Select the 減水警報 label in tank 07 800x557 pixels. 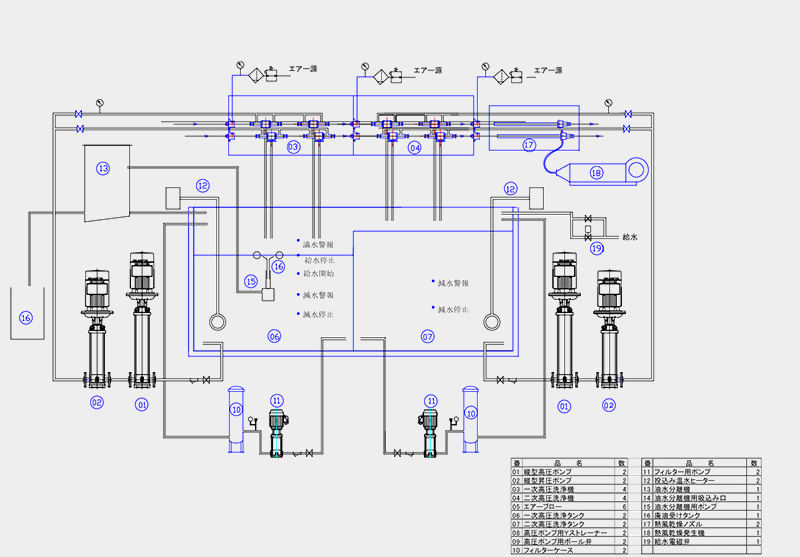click(x=453, y=283)
